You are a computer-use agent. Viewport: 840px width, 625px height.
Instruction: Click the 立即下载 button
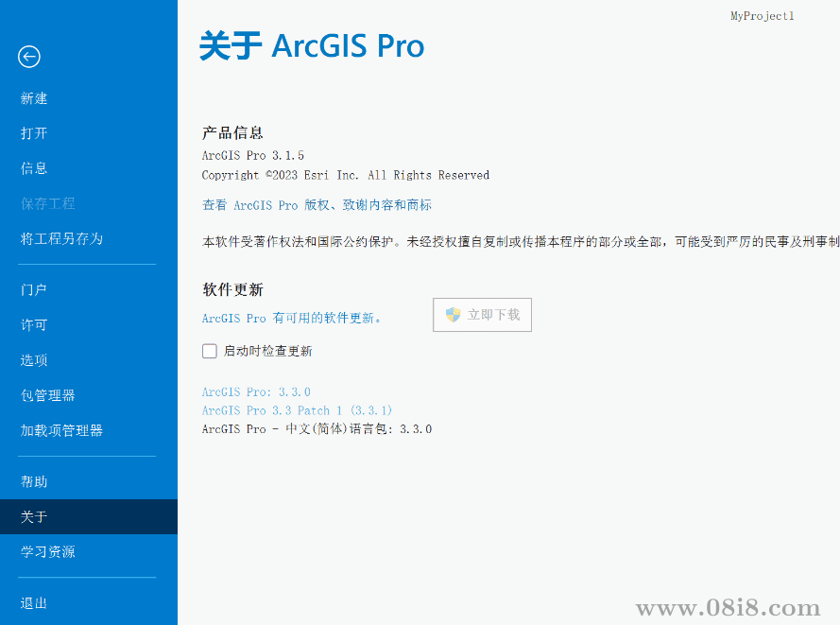point(482,315)
